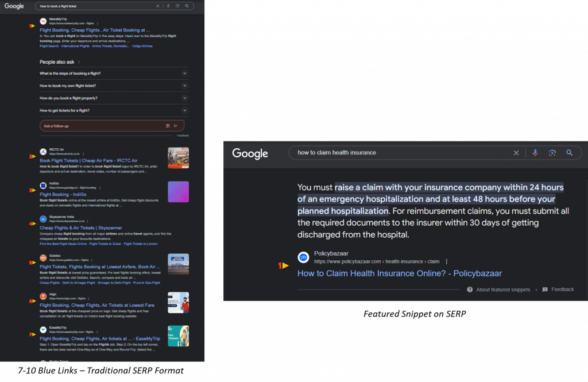The image size is (588, 382).
Task: Open the 'Flight Search' sitelink under MakeMyTrip
Action: tap(49, 46)
